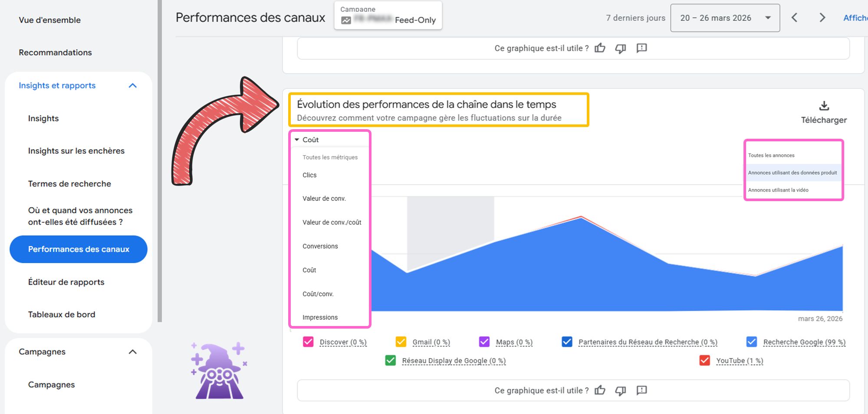Click the thumbs down icon below the channel chart

[621, 390]
